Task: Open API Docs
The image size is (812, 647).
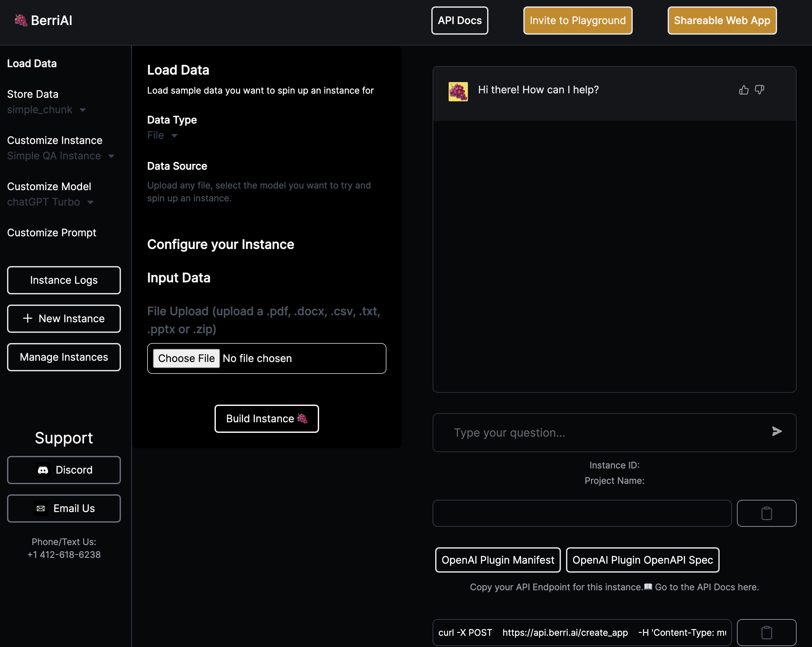Action: coord(460,20)
